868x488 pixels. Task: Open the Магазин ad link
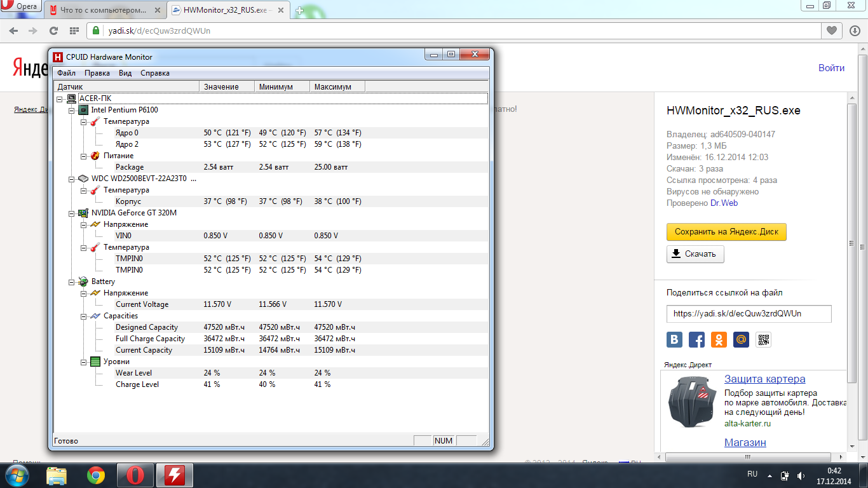click(x=745, y=443)
